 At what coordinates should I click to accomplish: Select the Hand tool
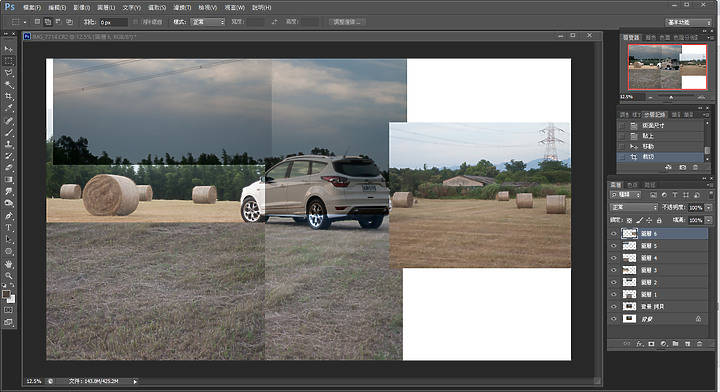(9, 264)
